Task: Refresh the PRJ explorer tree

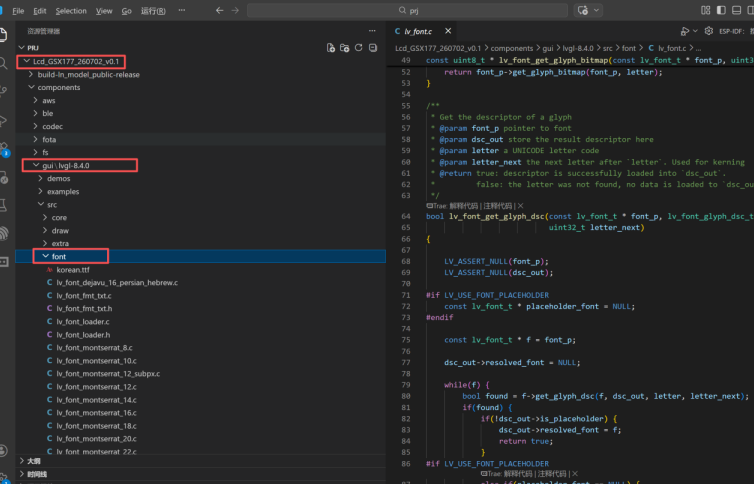Action: click(x=358, y=48)
